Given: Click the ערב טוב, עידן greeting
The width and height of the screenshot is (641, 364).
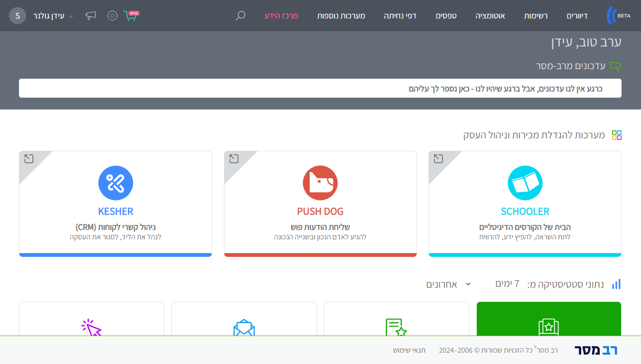Looking at the screenshot, I should coord(586,42).
